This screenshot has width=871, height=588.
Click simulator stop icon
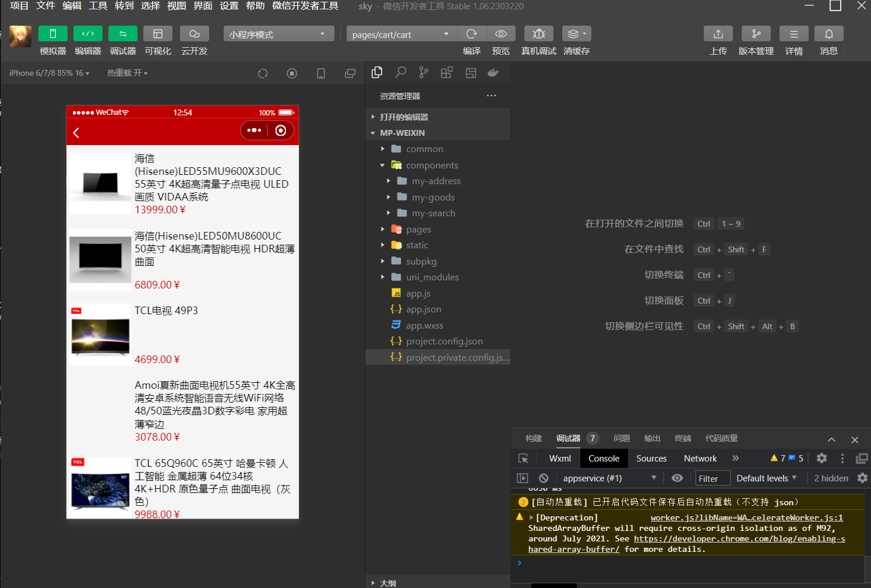(x=292, y=73)
